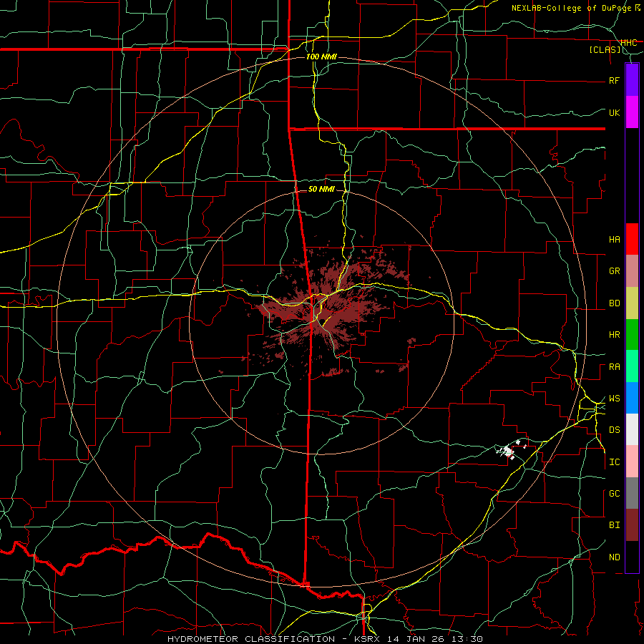Click the RF legend label
Image resolution: width=644 pixels, height=644 pixels.
pyautogui.click(x=614, y=80)
